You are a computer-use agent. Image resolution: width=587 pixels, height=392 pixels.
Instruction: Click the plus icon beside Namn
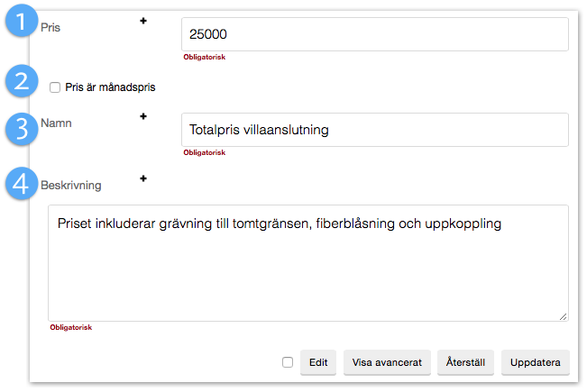[x=142, y=115]
